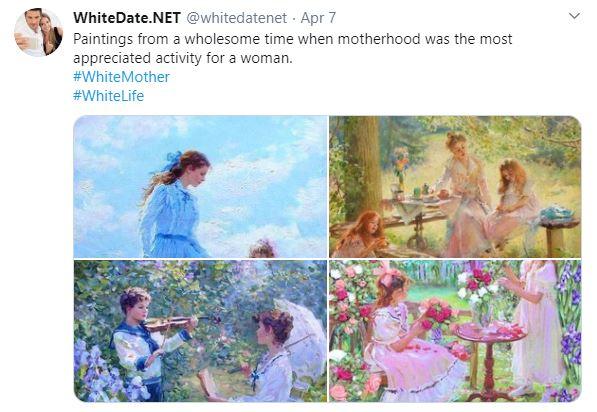Click the WhiteDate.NET display name
Screen dimensions: 597x412
(127, 18)
